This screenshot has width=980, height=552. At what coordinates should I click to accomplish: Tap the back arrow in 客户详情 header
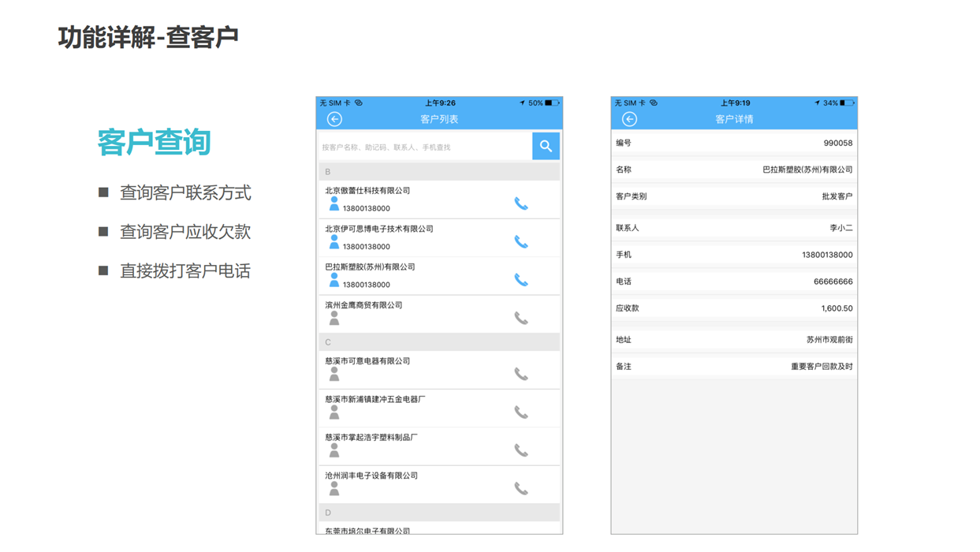(629, 119)
